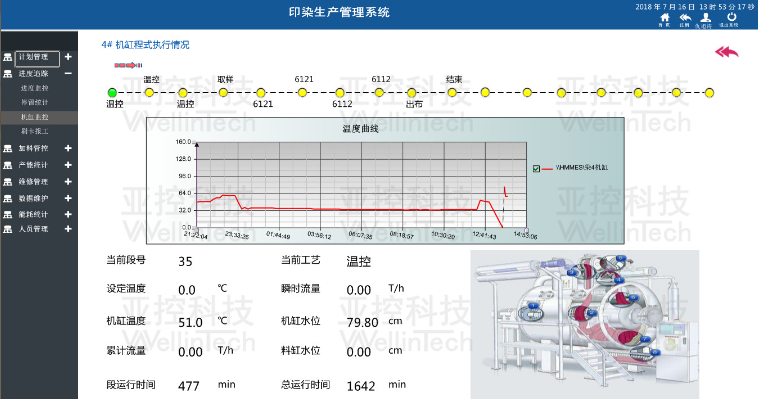Expand the 产能统计 section plus sign
Image resolution: width=758 pixels, height=399 pixels.
(x=68, y=165)
